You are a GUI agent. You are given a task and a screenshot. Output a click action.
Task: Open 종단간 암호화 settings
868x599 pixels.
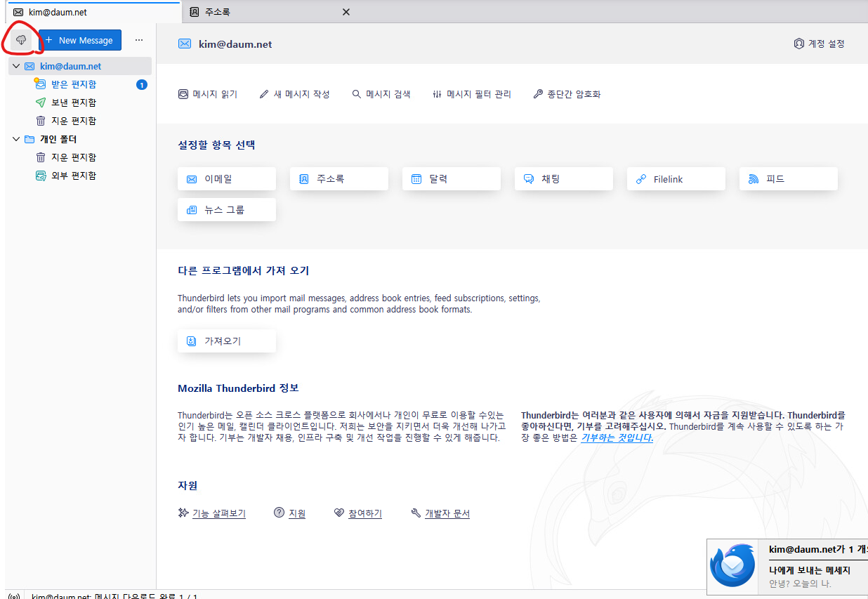(567, 94)
